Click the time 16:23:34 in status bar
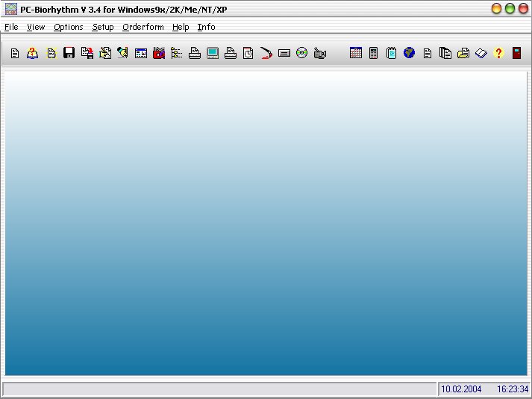 tap(513, 389)
